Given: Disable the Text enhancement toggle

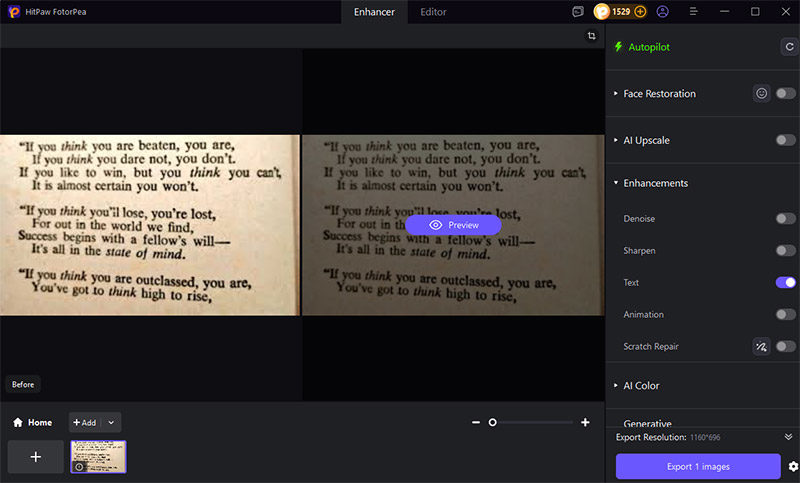Looking at the screenshot, I should [x=785, y=282].
